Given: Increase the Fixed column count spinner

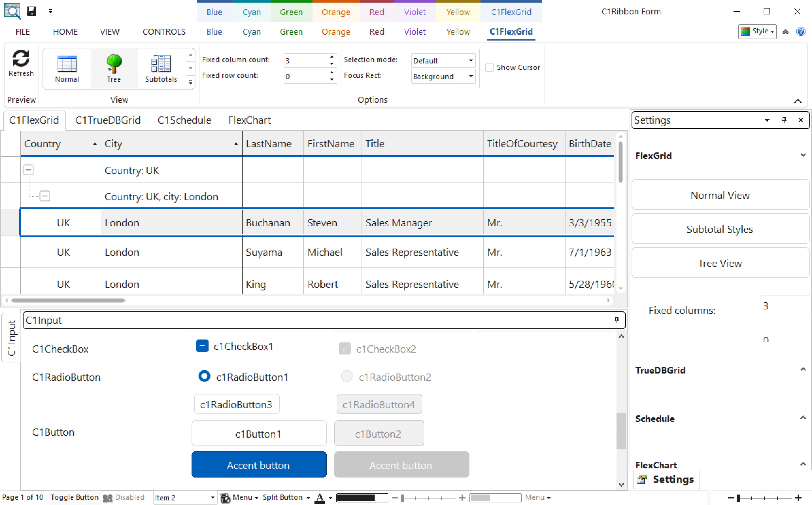Looking at the screenshot, I should pos(331,57).
